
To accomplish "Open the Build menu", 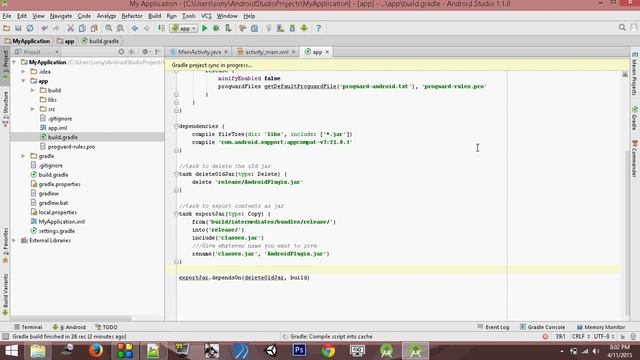I will [x=154, y=16].
